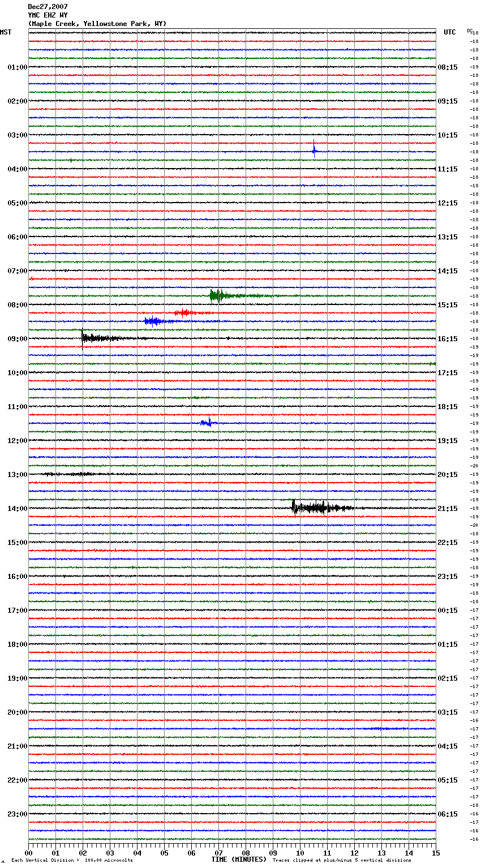The width and height of the screenshot is (481, 868).
Task: Click the 10:15 UTC time label
Action: (448, 135)
